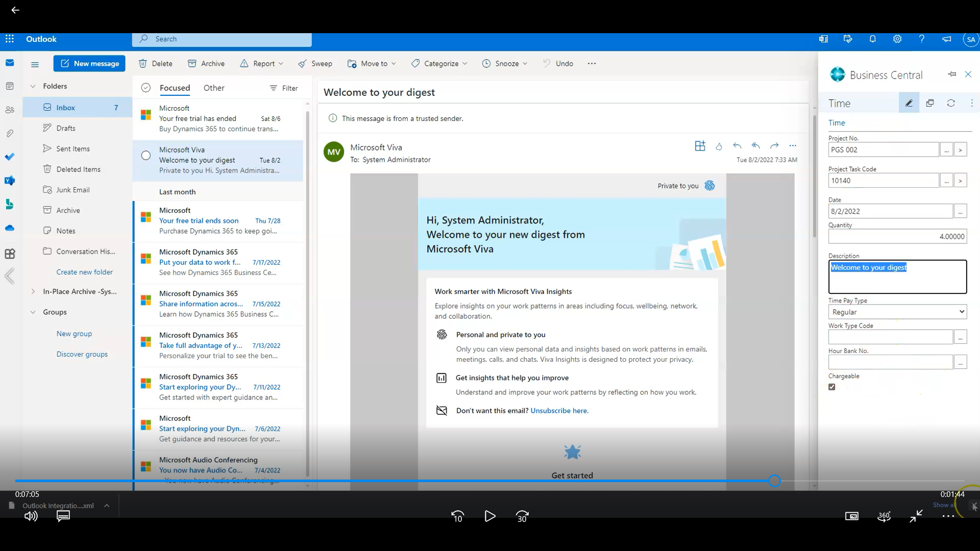980x551 pixels.
Task: Switch to the Focused tab
Action: pyautogui.click(x=175, y=88)
